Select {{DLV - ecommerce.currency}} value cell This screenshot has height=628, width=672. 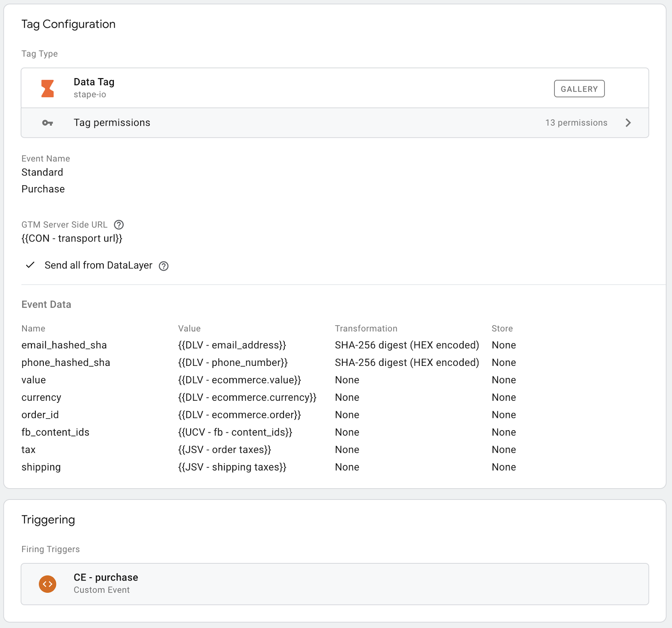pyautogui.click(x=247, y=397)
